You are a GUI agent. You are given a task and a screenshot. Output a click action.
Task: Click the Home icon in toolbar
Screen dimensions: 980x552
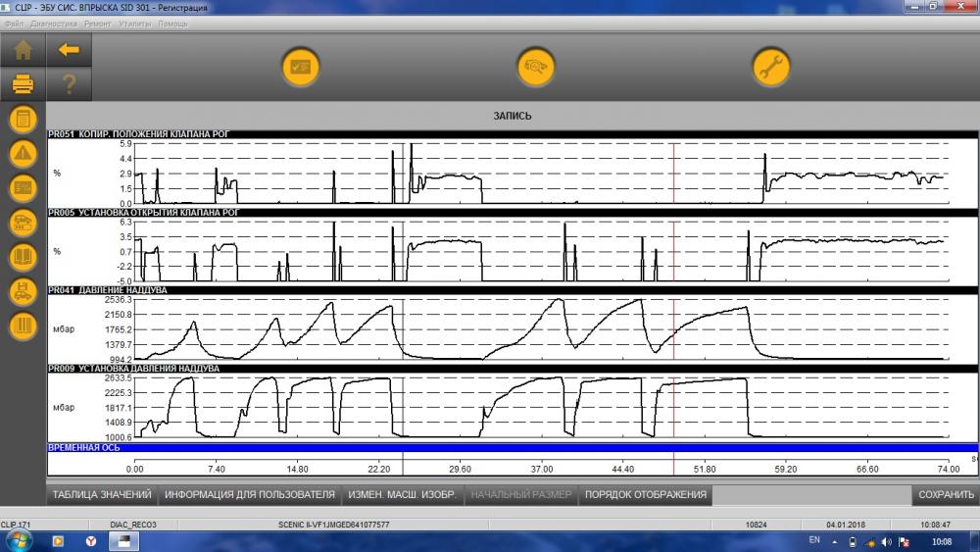coord(24,50)
